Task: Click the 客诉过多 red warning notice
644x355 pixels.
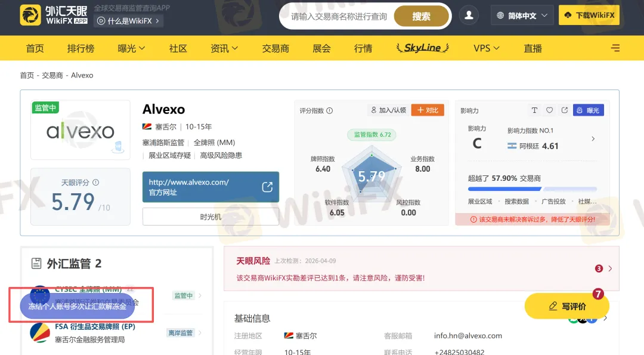Action: [532, 220]
